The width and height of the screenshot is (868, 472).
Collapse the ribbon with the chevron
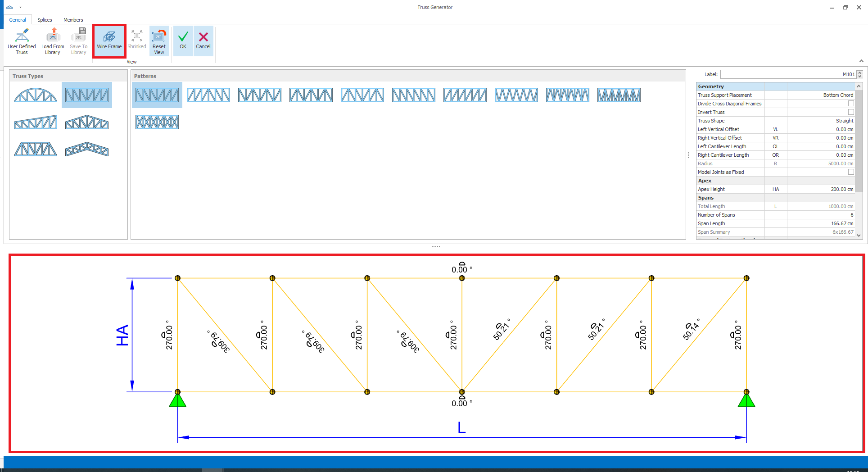861,60
